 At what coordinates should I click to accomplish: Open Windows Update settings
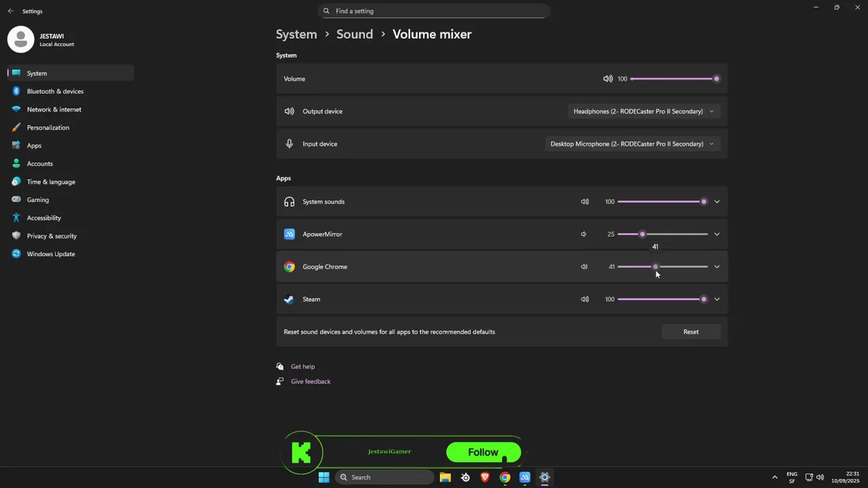pyautogui.click(x=71, y=253)
